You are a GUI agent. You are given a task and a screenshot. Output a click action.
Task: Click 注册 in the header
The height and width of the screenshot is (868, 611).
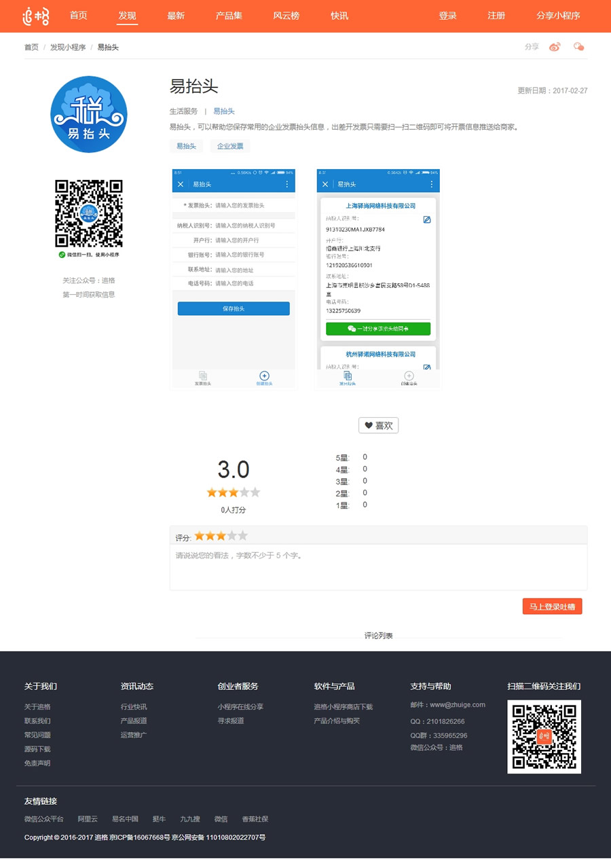click(x=496, y=16)
